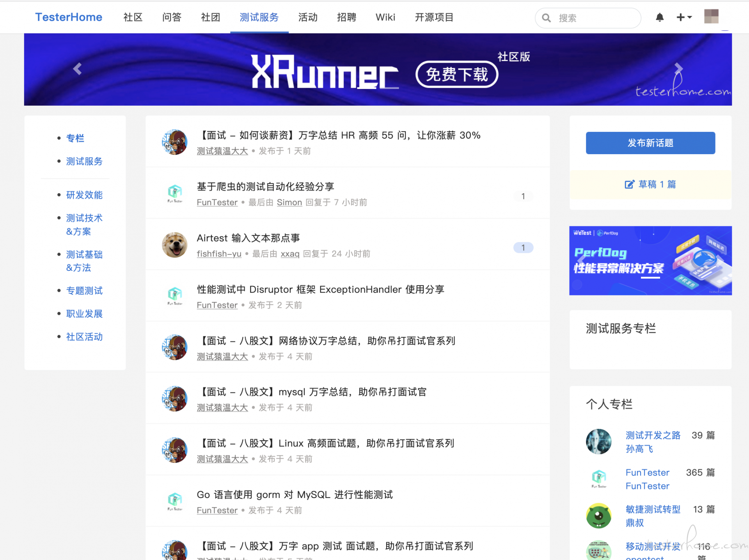The image size is (749, 560).
Task: Click author avatar on mysql 万字总结 post
Action: coord(174,399)
